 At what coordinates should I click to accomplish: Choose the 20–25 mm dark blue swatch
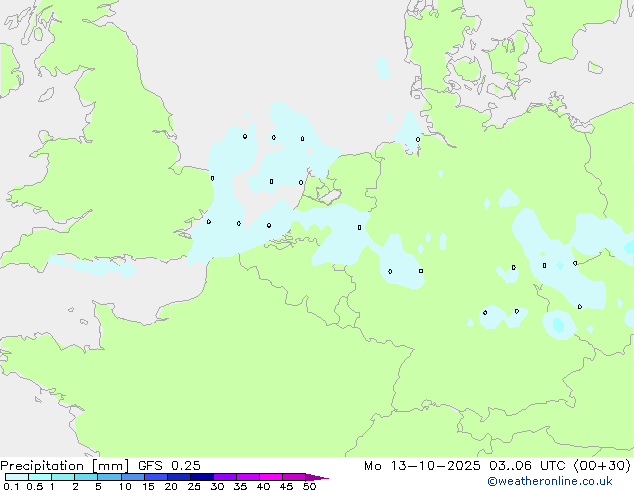click(179, 477)
